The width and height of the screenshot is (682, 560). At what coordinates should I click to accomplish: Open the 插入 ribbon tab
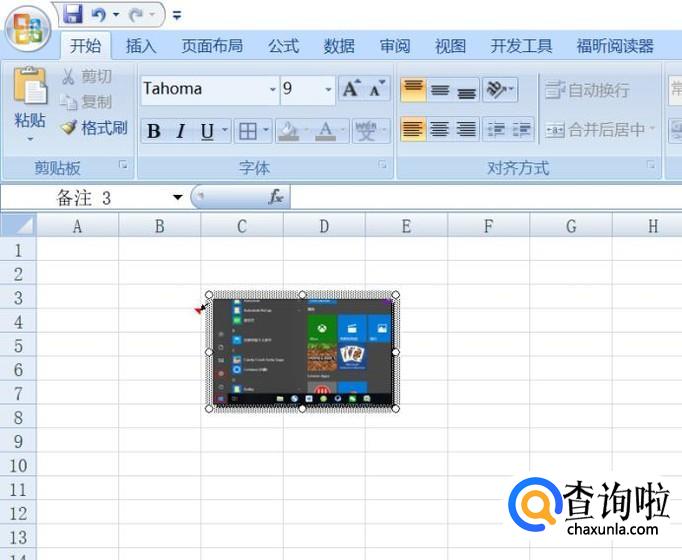141,46
